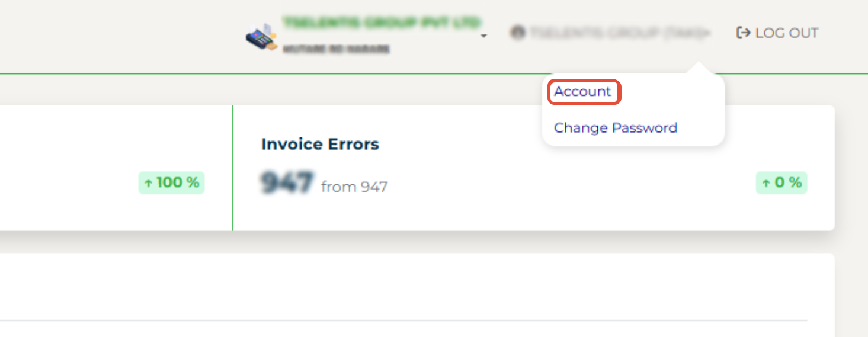Choose Change Password in the user menu
Image resolution: width=868 pixels, height=337 pixels.
616,128
